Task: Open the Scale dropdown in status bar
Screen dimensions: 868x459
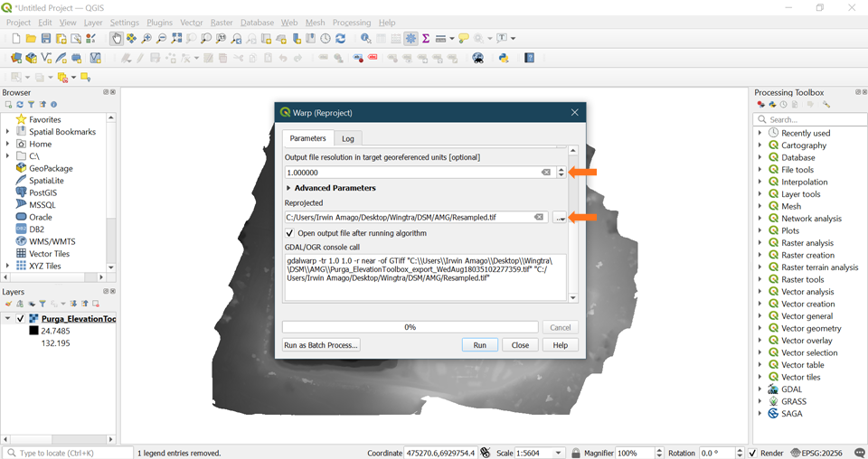Action: click(x=558, y=453)
